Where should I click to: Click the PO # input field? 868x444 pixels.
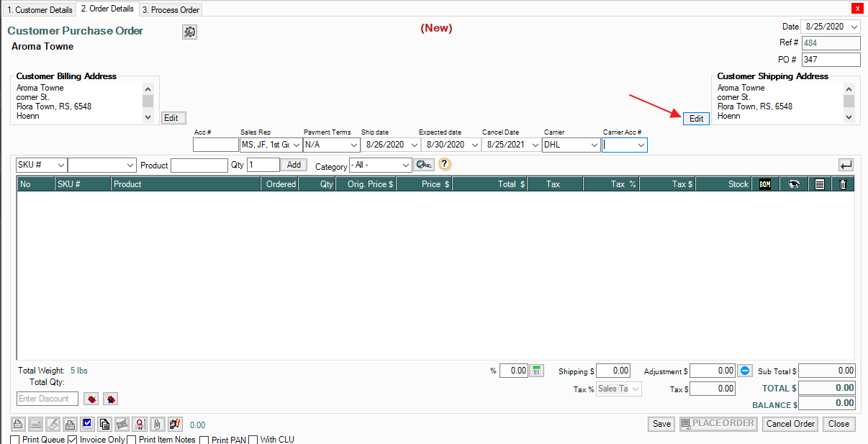point(831,60)
